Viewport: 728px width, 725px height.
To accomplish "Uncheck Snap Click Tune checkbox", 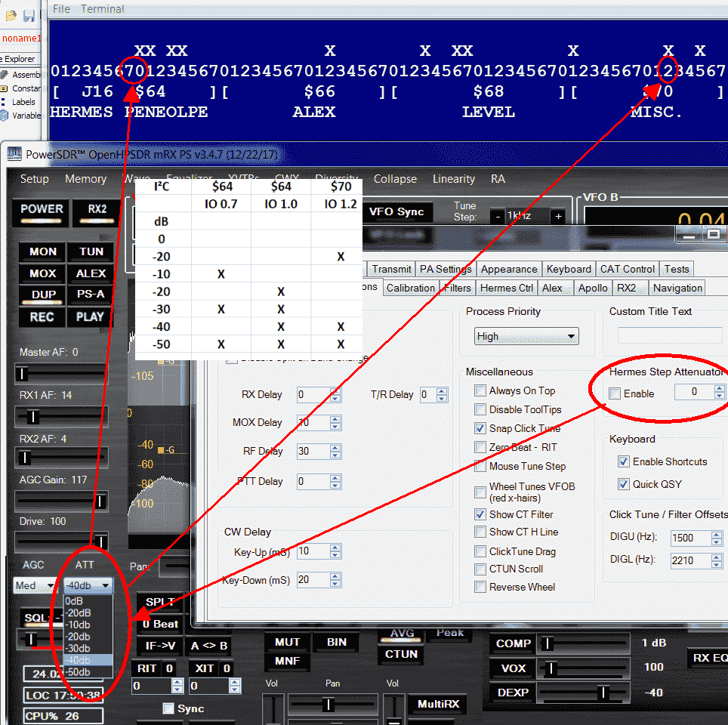I will pyautogui.click(x=480, y=428).
